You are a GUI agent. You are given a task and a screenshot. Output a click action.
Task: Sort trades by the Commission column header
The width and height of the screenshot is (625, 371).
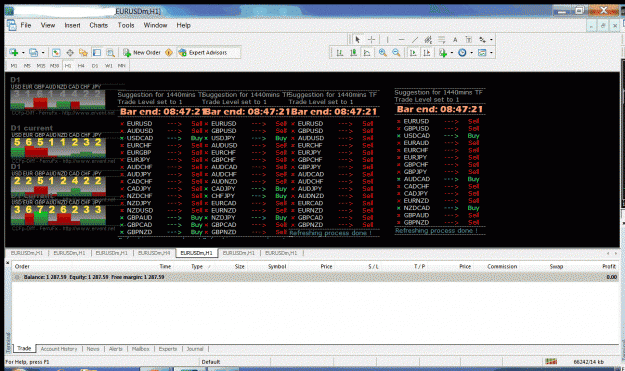(502, 266)
